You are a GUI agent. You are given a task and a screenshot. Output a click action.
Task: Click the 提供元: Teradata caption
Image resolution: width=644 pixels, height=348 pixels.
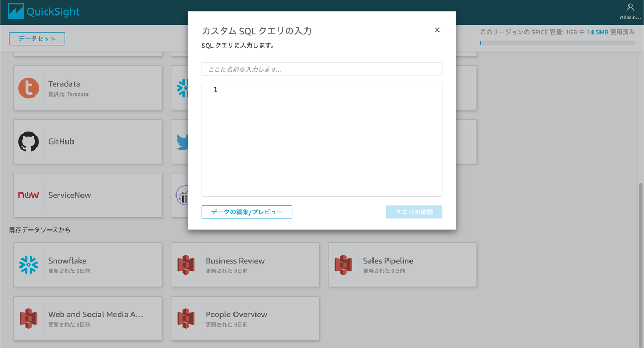coord(68,94)
